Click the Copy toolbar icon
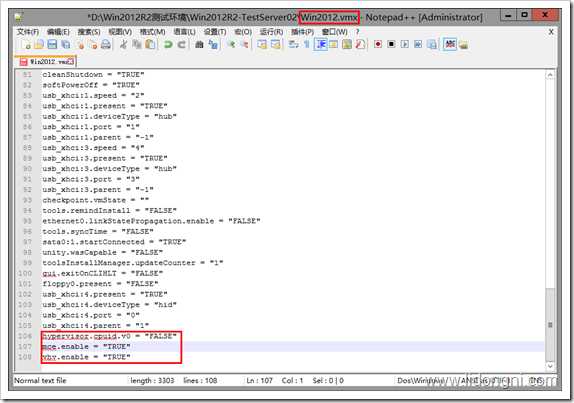Screen dimensions: 574x403 click(x=137, y=45)
